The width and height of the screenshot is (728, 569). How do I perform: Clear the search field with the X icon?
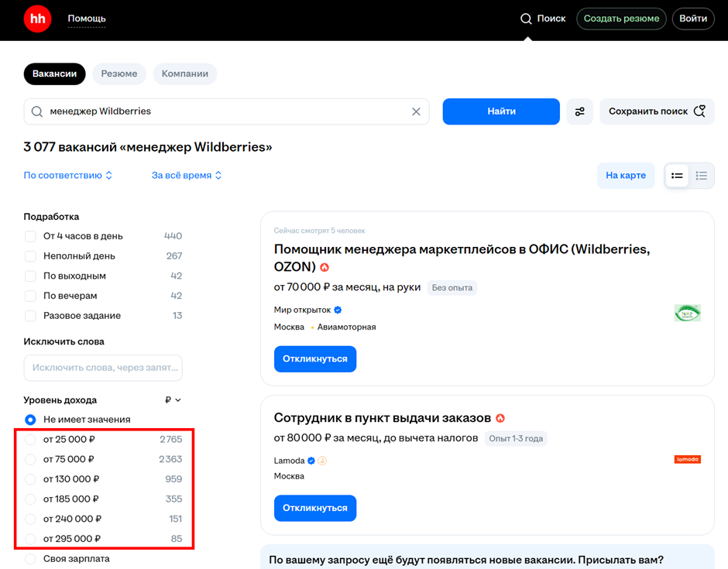click(x=416, y=111)
